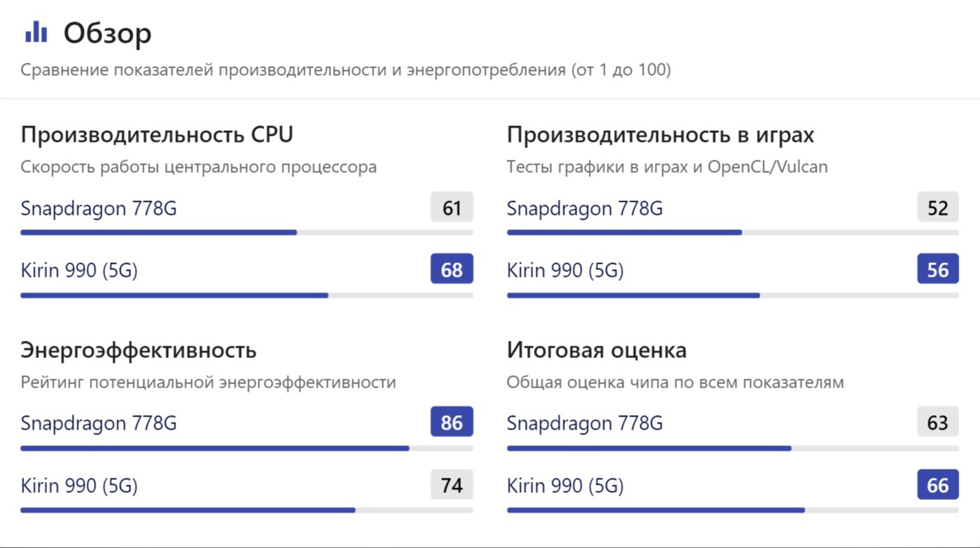Image resolution: width=980 pixels, height=548 pixels.
Task: Click the highlighted total score badge 66
Action: 937,485
